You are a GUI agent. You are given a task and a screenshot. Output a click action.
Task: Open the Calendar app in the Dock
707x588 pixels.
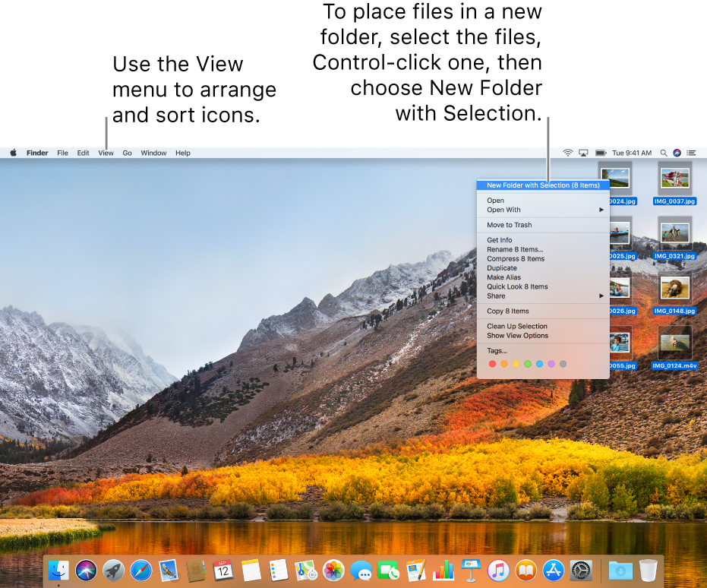coord(224,571)
